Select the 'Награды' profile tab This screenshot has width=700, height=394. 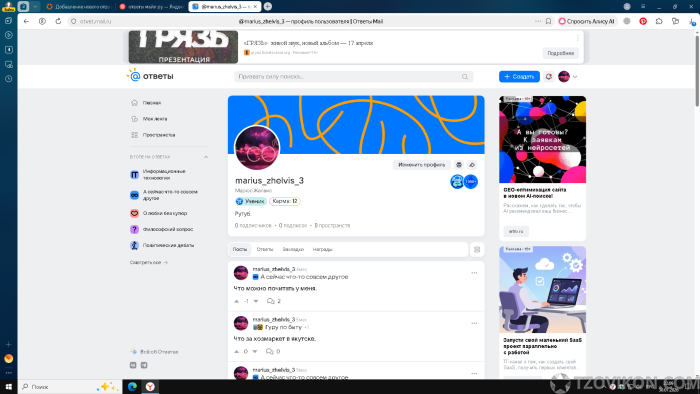[x=322, y=249]
